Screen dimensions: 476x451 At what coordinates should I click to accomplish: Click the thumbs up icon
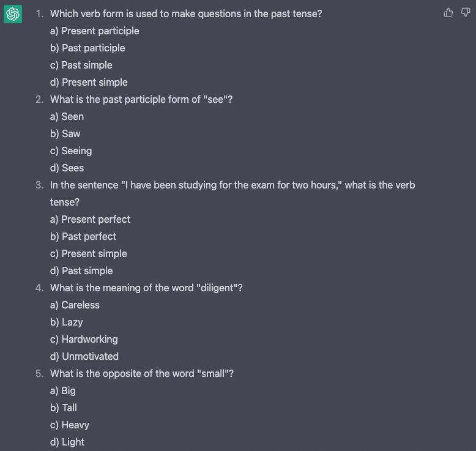(x=448, y=13)
